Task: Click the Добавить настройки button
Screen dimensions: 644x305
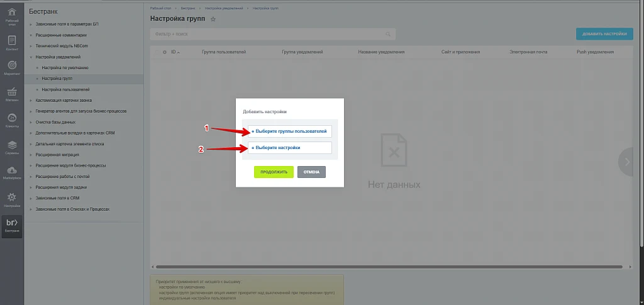Action: click(x=604, y=34)
